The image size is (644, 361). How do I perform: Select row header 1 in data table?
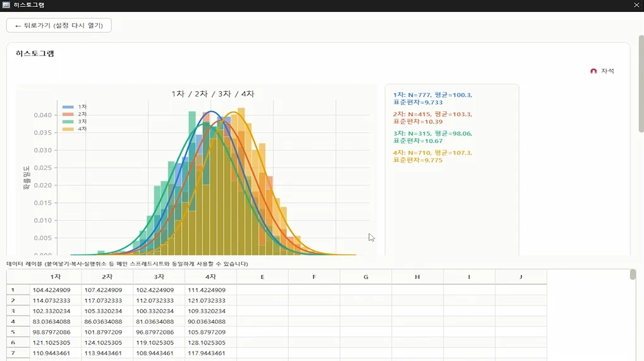click(18, 290)
